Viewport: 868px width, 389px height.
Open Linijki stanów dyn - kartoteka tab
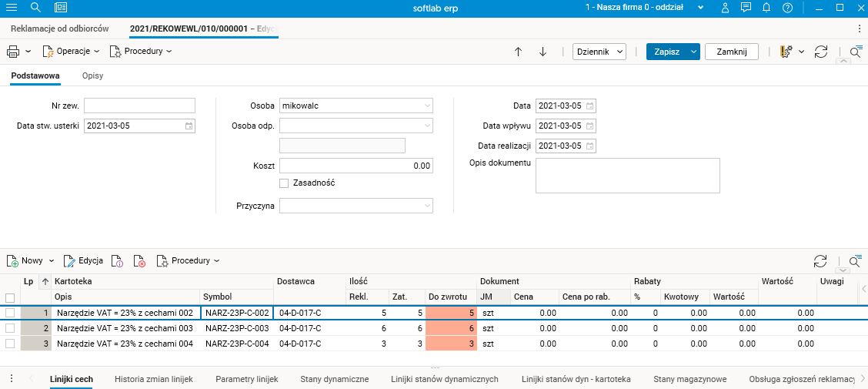coord(576,380)
